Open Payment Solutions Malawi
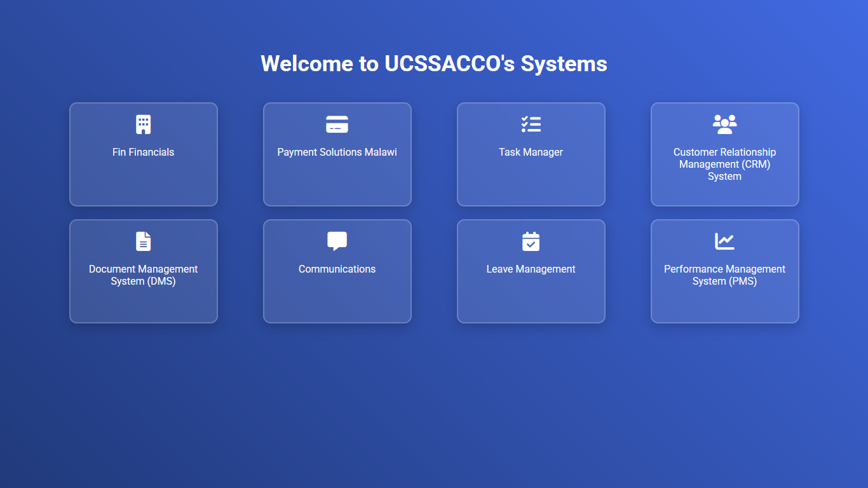This screenshot has height=488, width=868. 337,154
